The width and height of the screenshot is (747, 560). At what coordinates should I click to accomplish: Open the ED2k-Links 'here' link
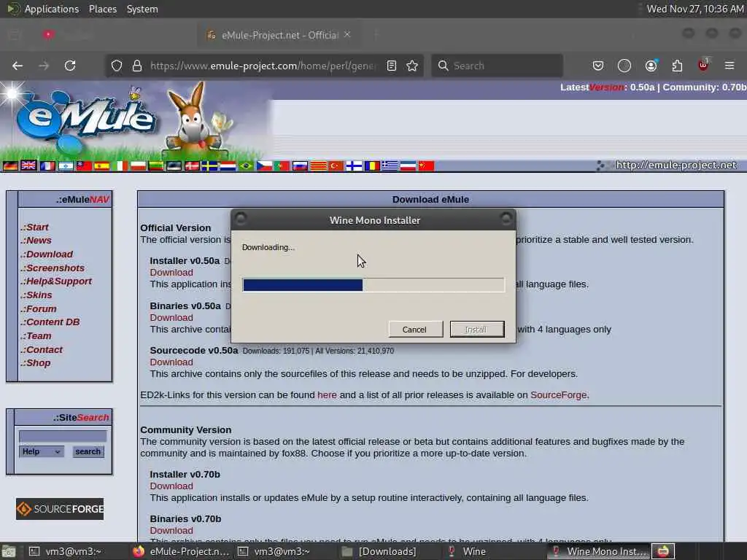tap(327, 395)
